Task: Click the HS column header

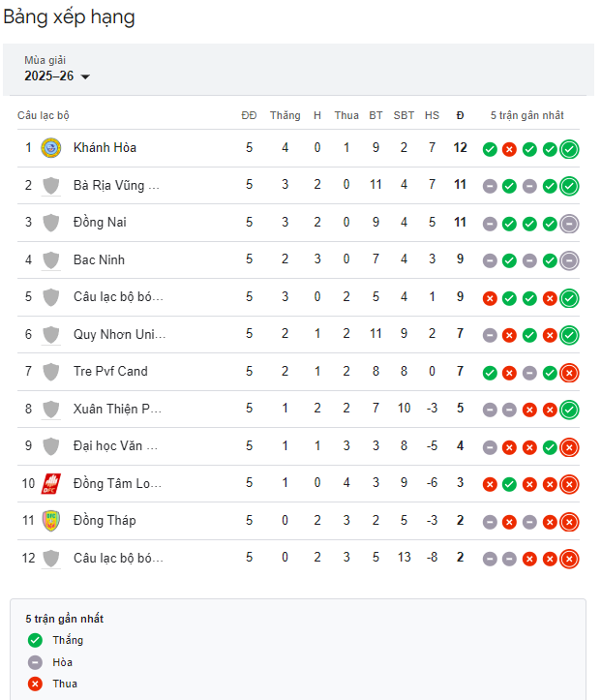Action: (432, 115)
